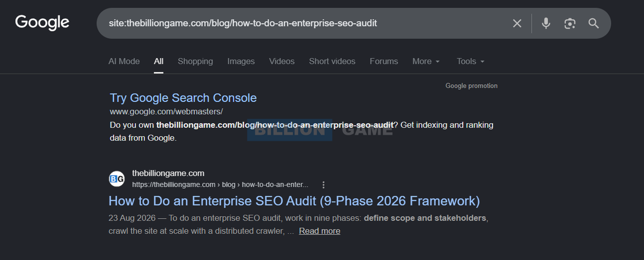Switch to Forums tab

point(384,61)
